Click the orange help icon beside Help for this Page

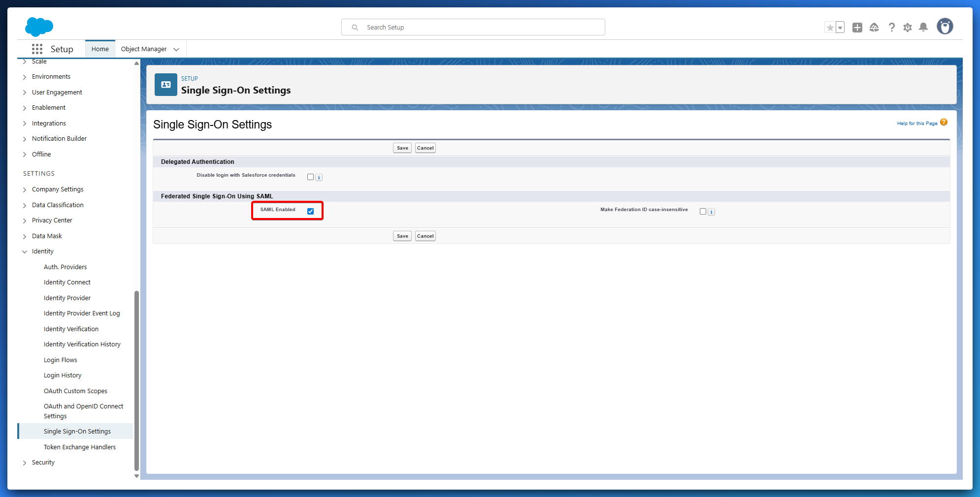coord(944,122)
